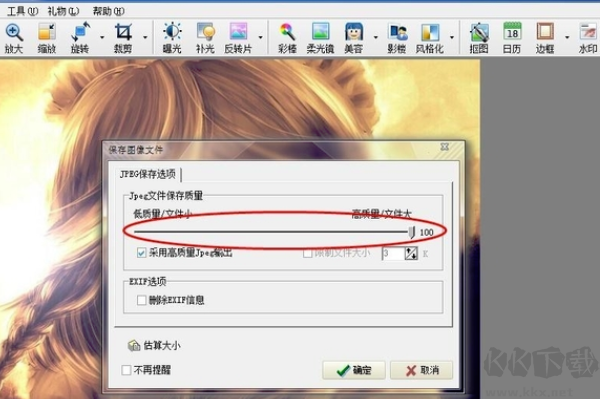
Task: Select the 抠图 cutout tool
Action: click(x=479, y=37)
